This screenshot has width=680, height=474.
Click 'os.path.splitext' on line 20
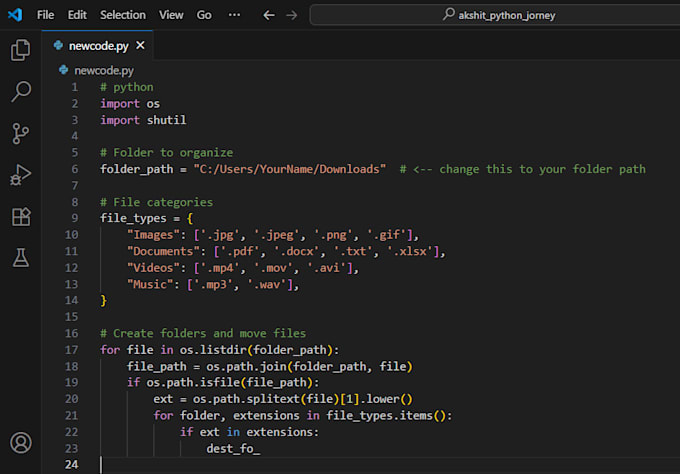point(246,399)
